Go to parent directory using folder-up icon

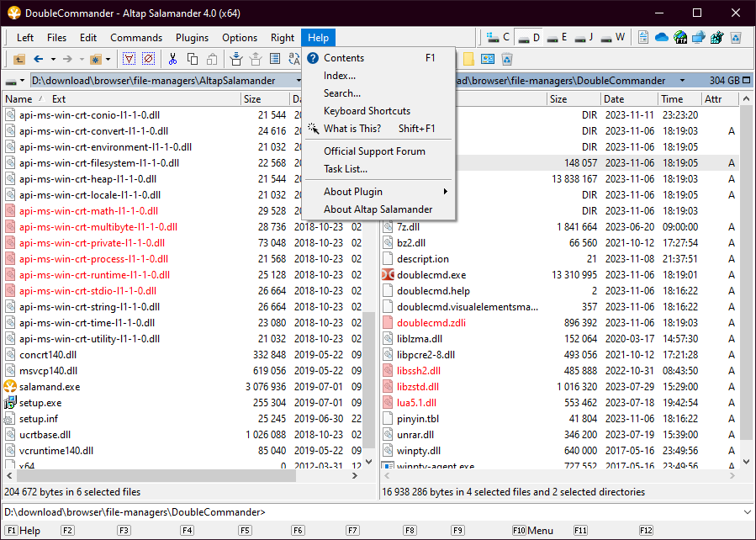(19, 59)
